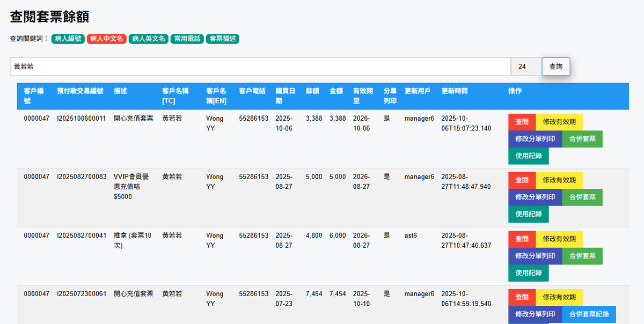The height and width of the screenshot is (324, 644).
Task: Select the 病人編號 keyword tag
Action: pyautogui.click(x=68, y=39)
